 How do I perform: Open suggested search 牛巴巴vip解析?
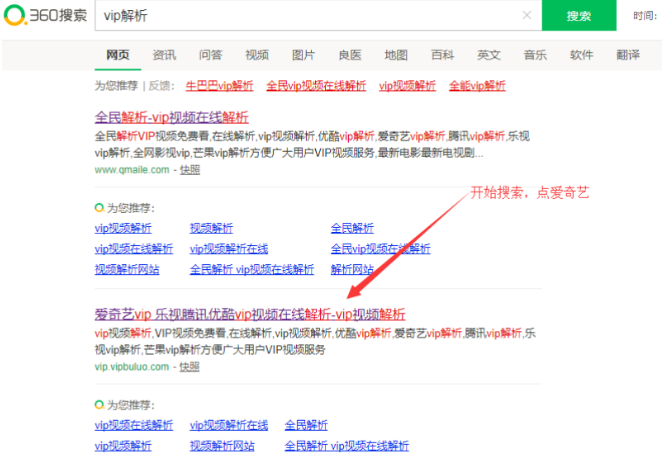(x=219, y=86)
